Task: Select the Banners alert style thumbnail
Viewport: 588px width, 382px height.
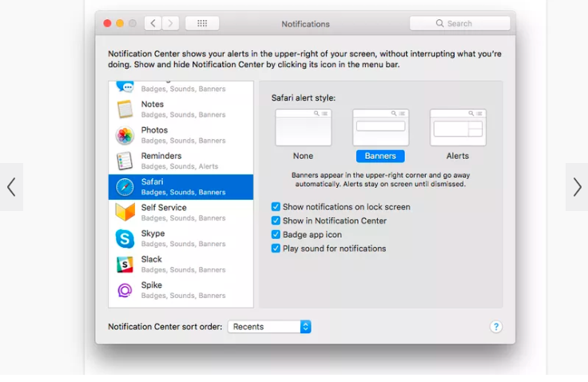Action: (380, 128)
